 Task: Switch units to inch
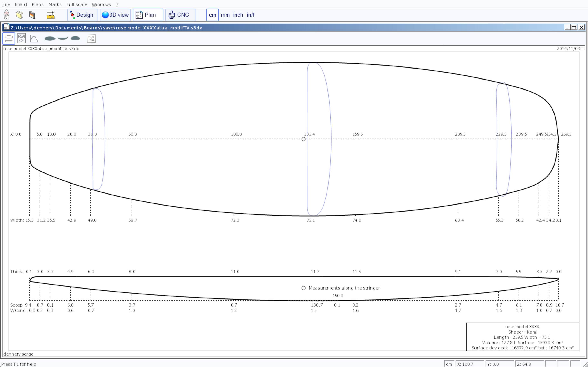(x=238, y=15)
